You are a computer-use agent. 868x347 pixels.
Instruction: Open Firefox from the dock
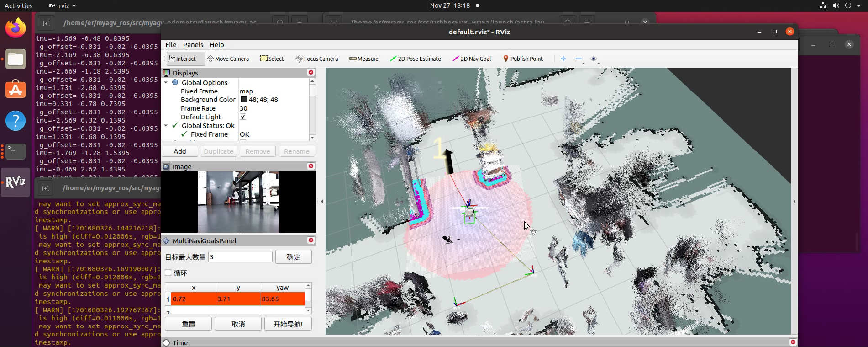[x=16, y=28]
